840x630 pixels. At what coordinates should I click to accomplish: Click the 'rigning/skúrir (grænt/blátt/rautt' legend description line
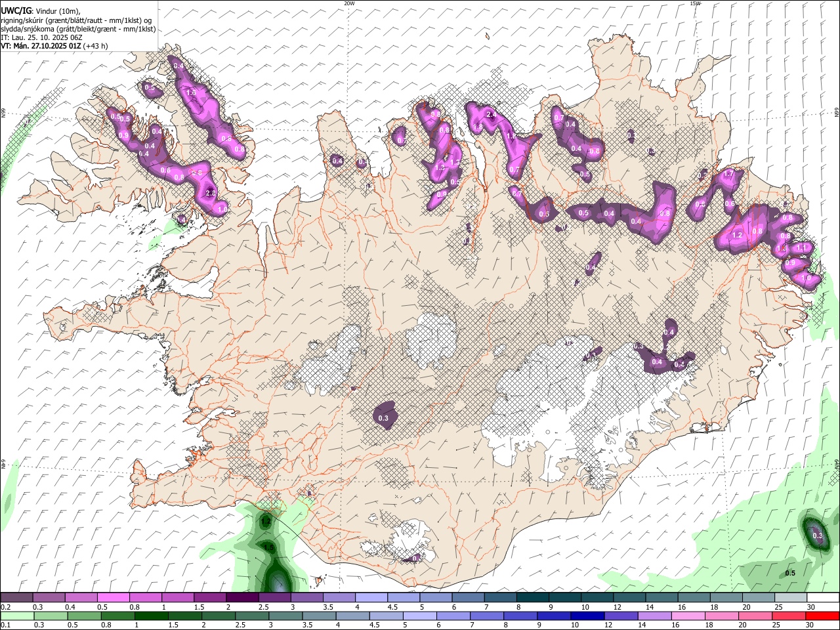click(x=76, y=20)
